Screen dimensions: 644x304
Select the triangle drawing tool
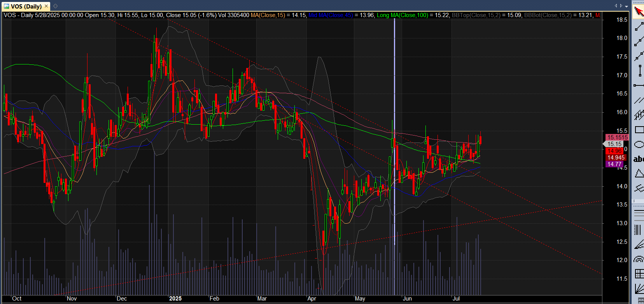coord(639,174)
